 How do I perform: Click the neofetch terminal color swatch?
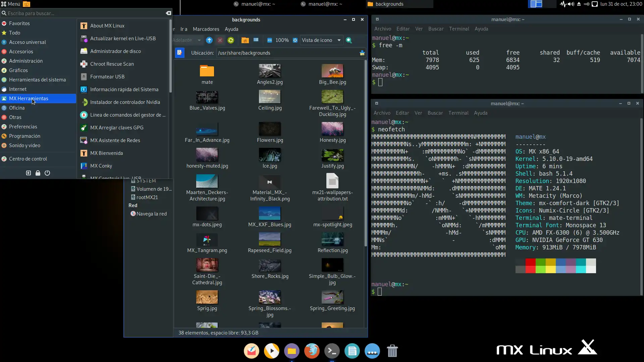[x=555, y=265]
